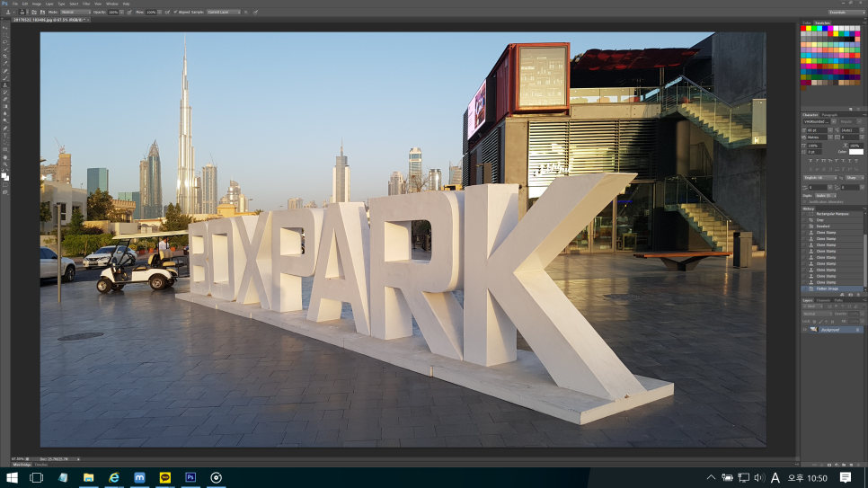The height and width of the screenshot is (488, 868).
Task: Toggle Quick Mask mode icon
Action: point(5,184)
